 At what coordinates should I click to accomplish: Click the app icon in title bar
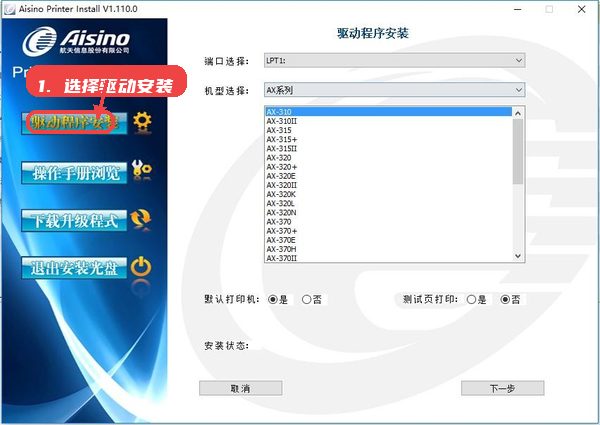pyautogui.click(x=9, y=9)
